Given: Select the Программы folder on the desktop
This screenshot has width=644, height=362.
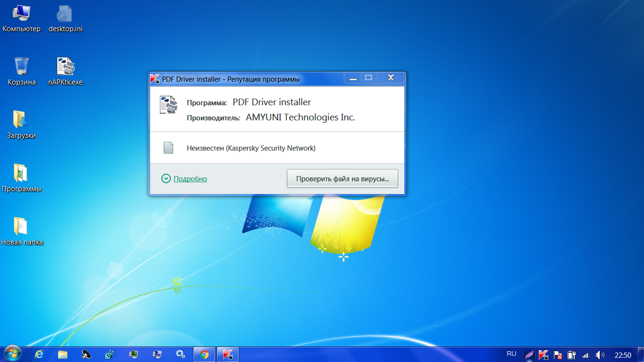Looking at the screenshot, I should [21, 173].
